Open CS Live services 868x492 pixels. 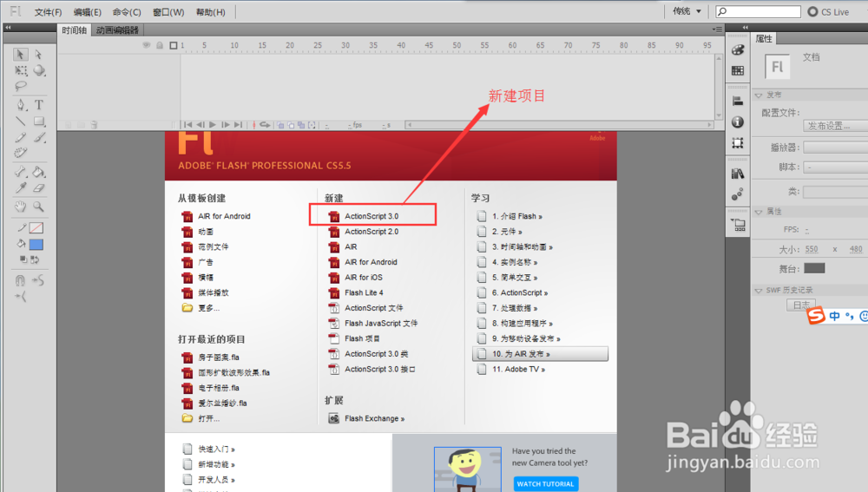click(829, 11)
